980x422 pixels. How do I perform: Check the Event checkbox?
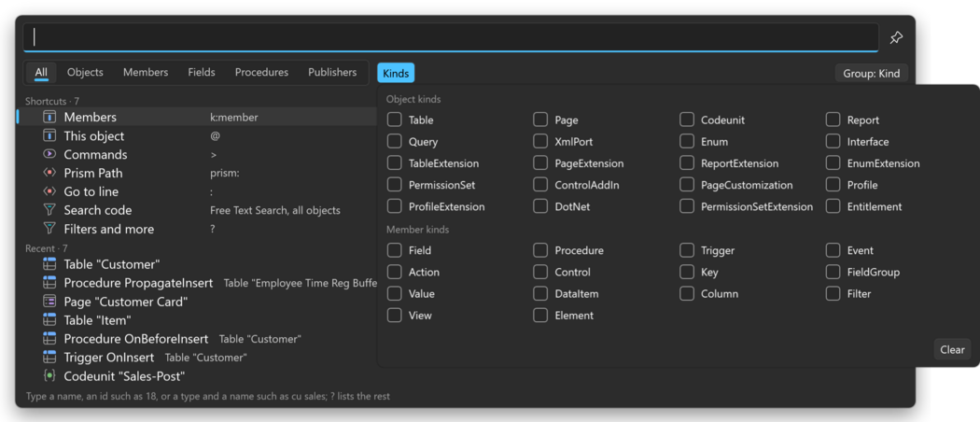pyautogui.click(x=833, y=250)
